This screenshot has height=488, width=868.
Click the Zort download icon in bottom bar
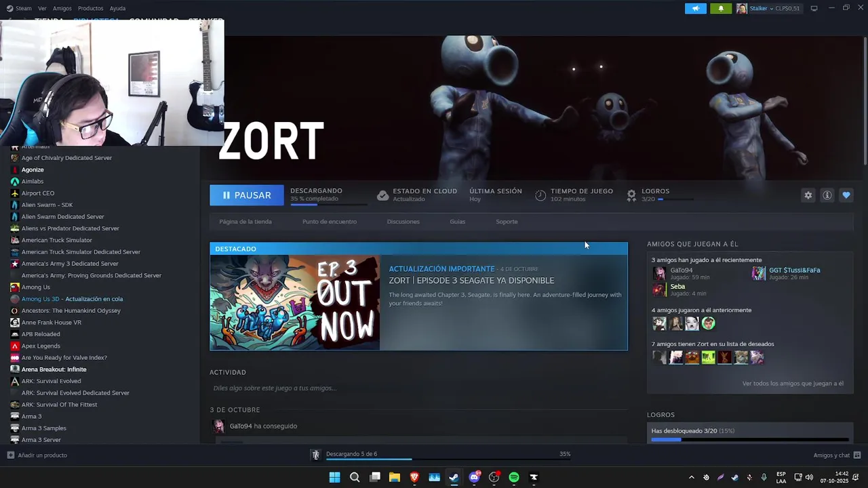click(x=315, y=455)
